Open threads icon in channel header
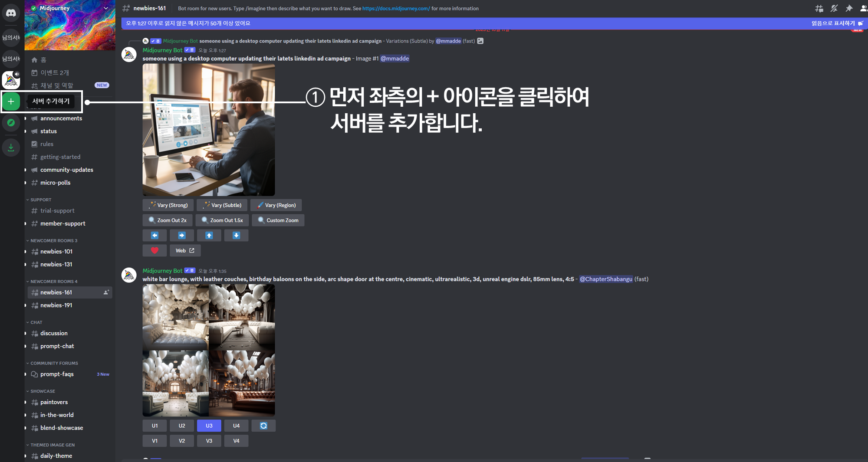Image resolution: width=868 pixels, height=462 pixels. 819,8
